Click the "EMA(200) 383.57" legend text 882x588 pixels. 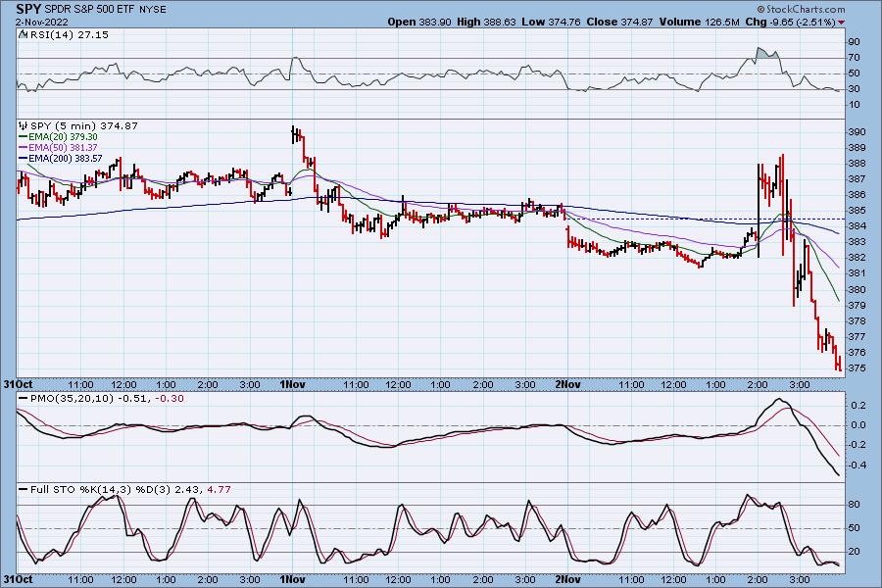click(66, 158)
